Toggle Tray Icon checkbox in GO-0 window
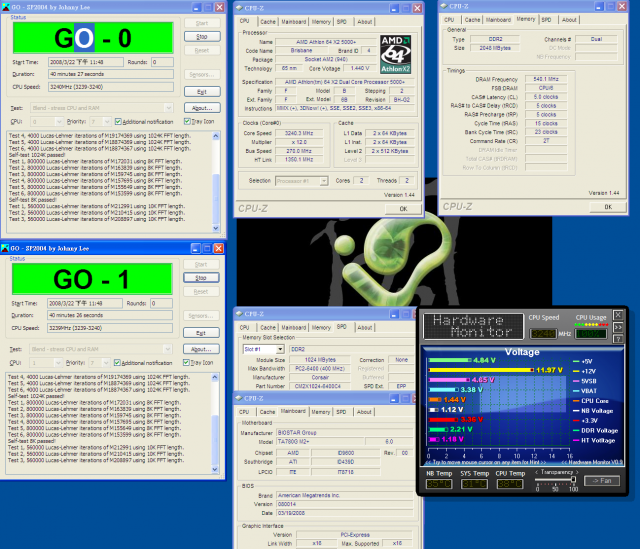The height and width of the screenshot is (549, 640). point(187,121)
